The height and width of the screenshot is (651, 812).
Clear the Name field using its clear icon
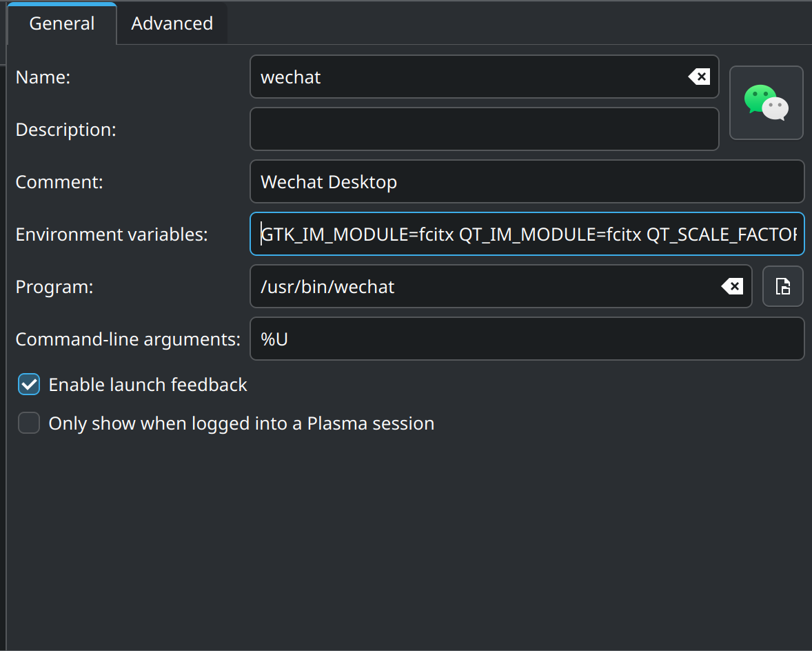(699, 77)
